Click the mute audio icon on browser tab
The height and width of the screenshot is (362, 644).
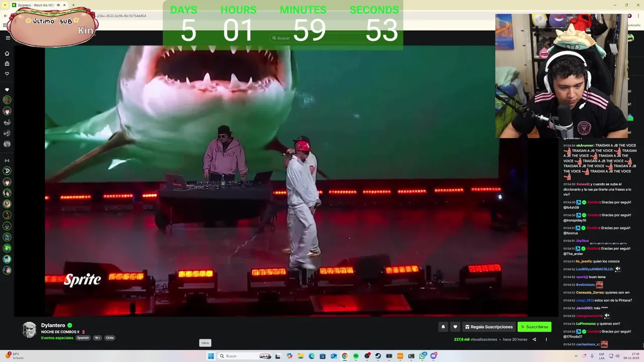click(x=58, y=5)
